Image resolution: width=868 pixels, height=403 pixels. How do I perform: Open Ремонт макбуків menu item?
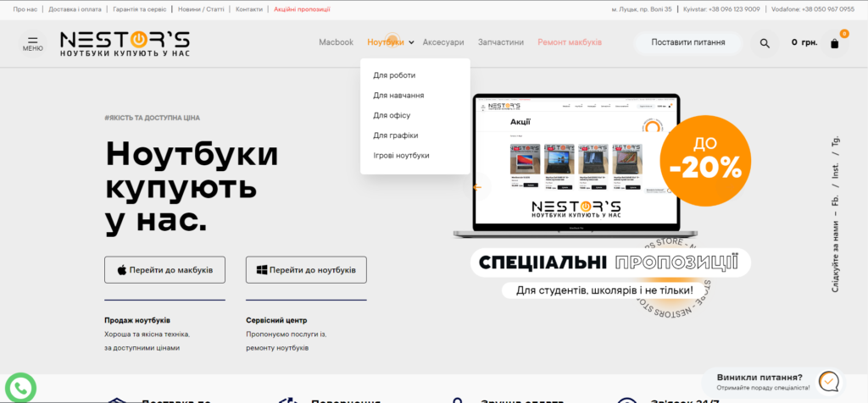570,42
